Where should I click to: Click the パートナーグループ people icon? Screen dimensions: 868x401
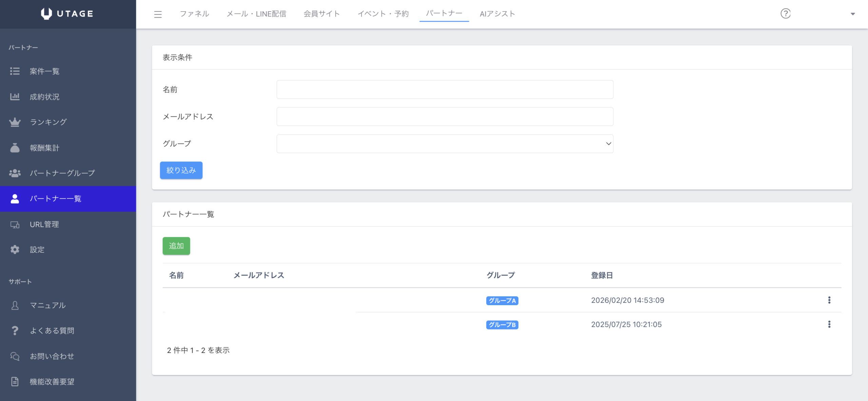15,173
